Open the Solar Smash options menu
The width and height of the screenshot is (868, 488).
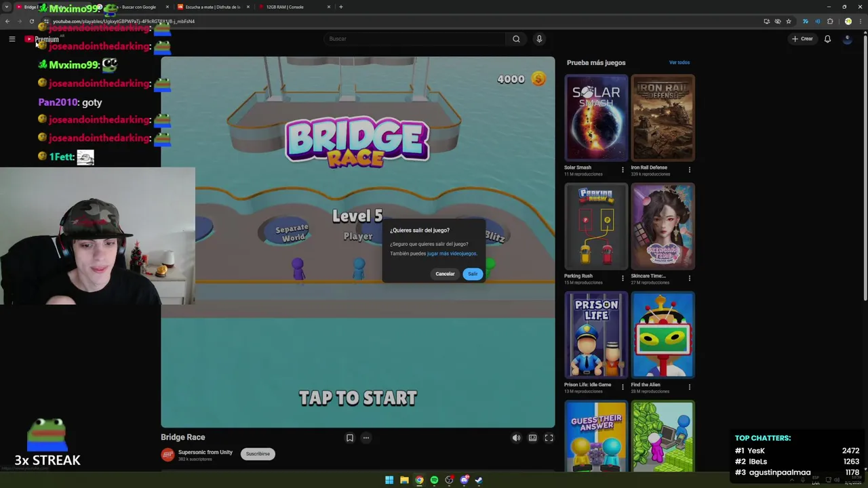coord(623,169)
